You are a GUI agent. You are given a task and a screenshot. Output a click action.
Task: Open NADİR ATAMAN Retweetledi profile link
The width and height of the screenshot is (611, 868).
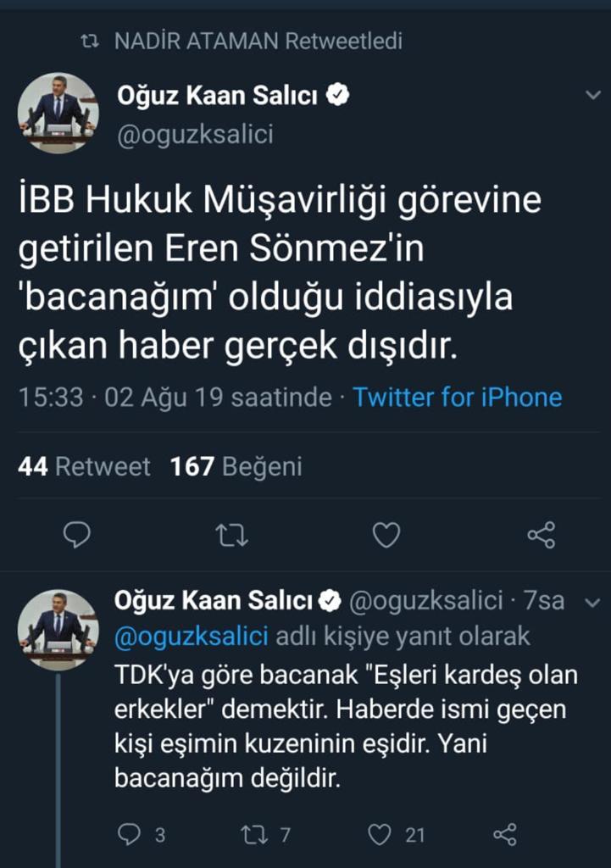(258, 41)
